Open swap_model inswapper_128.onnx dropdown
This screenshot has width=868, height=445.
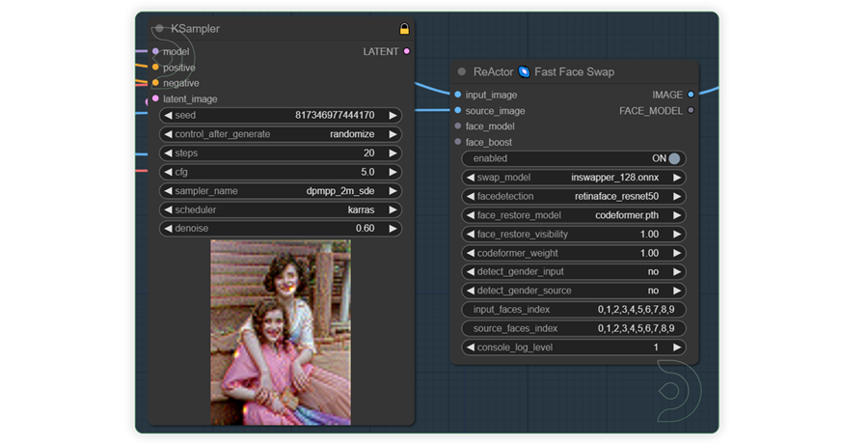coord(574,178)
